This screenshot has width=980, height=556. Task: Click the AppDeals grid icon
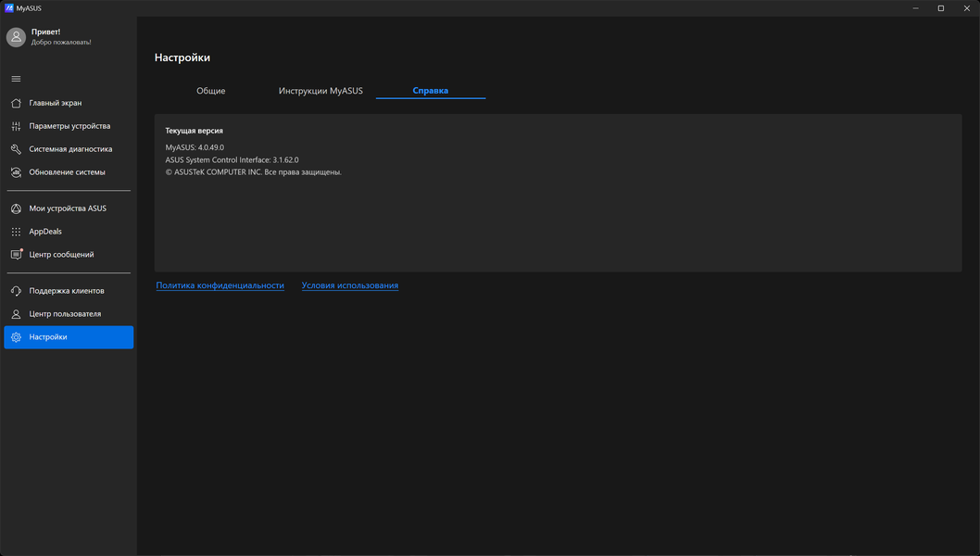[17, 232]
